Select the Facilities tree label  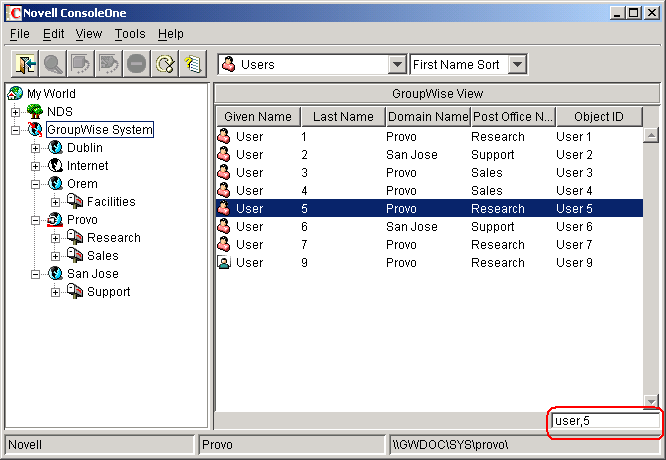point(111,201)
